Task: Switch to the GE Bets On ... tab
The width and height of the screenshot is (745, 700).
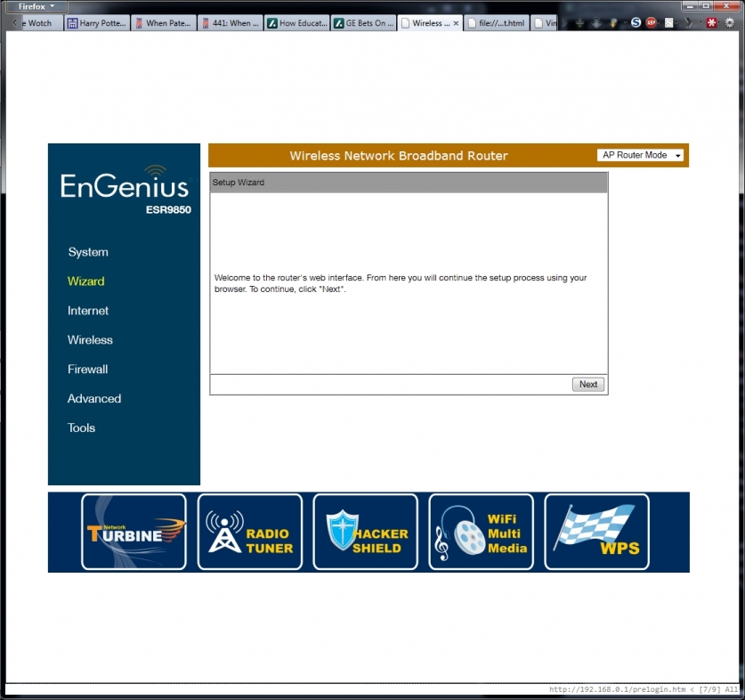Action: [x=363, y=23]
